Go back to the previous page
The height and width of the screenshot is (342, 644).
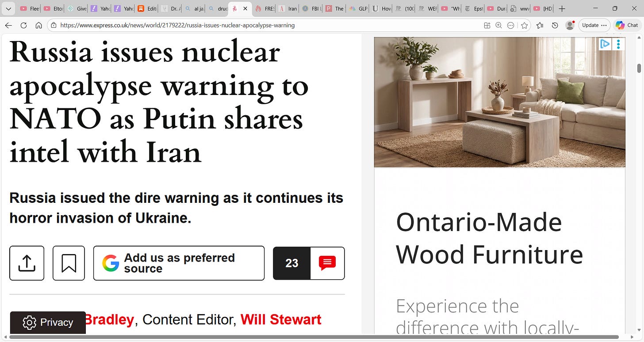(8, 25)
